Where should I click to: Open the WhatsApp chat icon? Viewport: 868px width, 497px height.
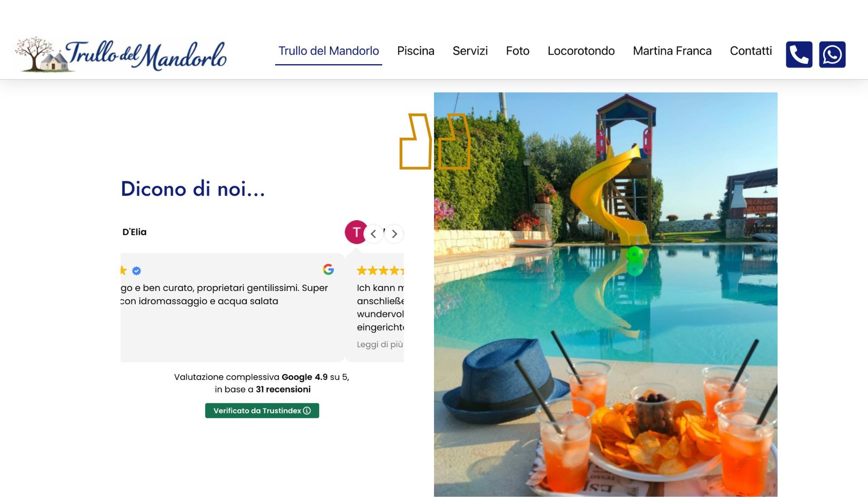click(832, 55)
